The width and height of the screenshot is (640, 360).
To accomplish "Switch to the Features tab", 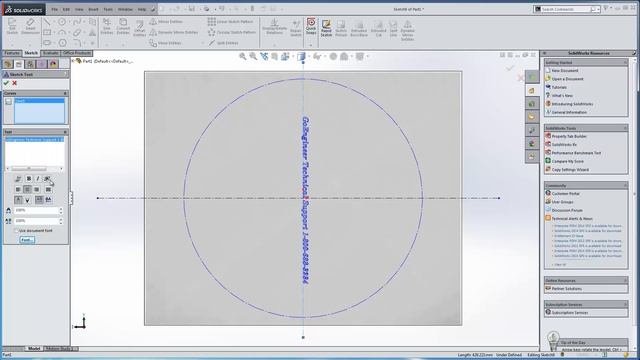I will tap(12, 53).
